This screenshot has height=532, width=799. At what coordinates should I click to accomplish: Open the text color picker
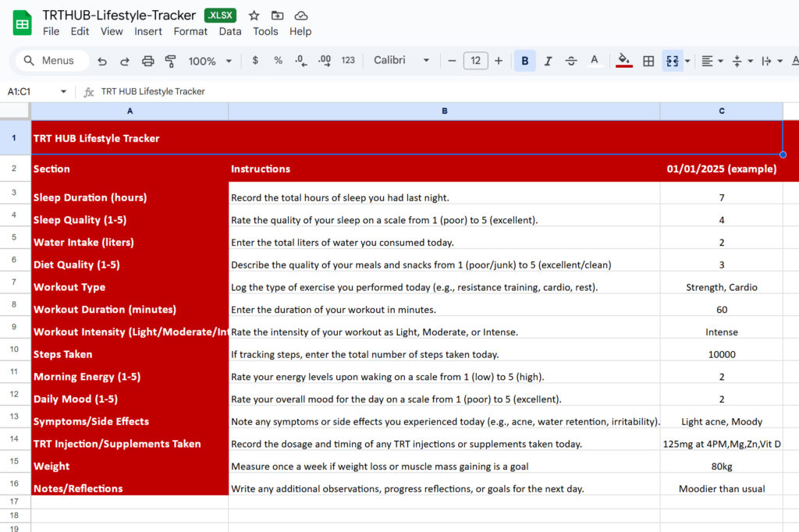tap(594, 61)
